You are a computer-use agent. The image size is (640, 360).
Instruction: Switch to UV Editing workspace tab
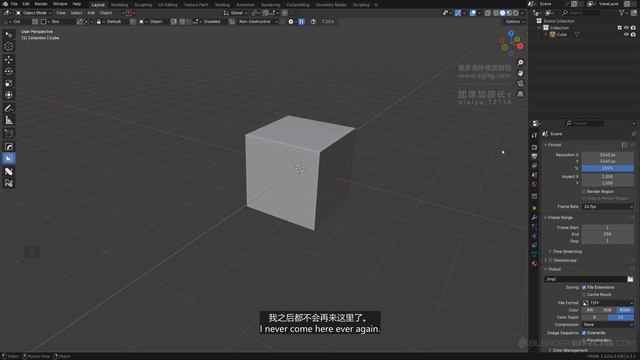click(x=168, y=5)
